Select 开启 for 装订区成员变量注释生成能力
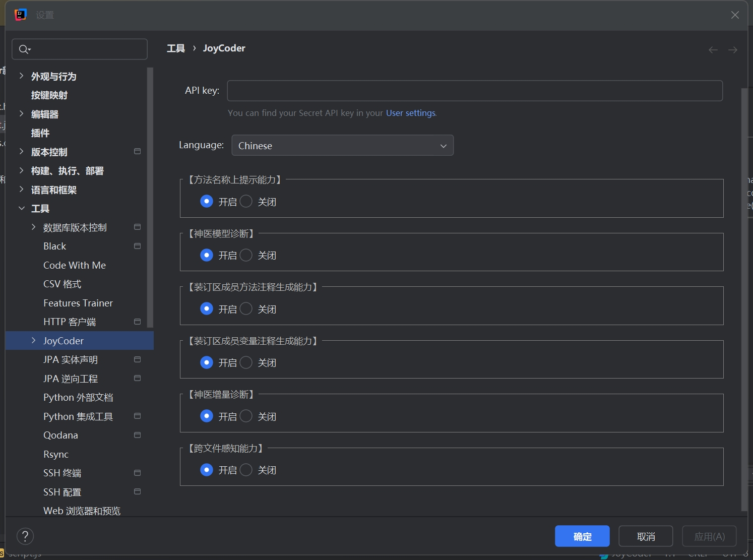Viewport: 753px width, 560px height. (207, 362)
